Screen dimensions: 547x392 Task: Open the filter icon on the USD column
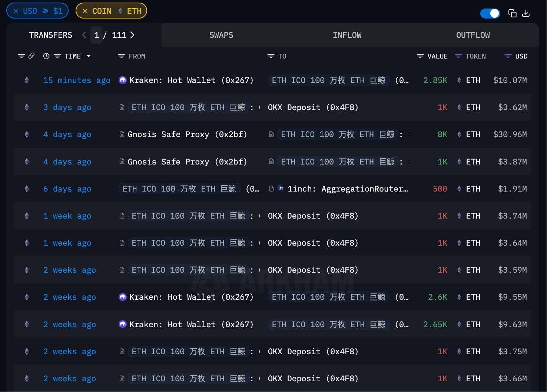pos(507,56)
